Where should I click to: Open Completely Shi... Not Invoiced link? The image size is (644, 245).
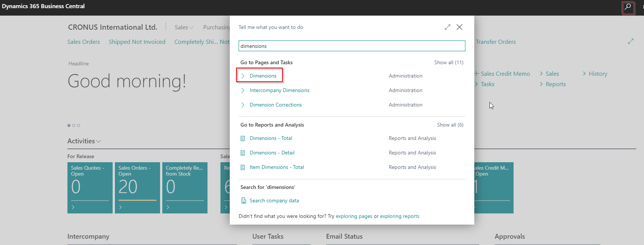202,42
